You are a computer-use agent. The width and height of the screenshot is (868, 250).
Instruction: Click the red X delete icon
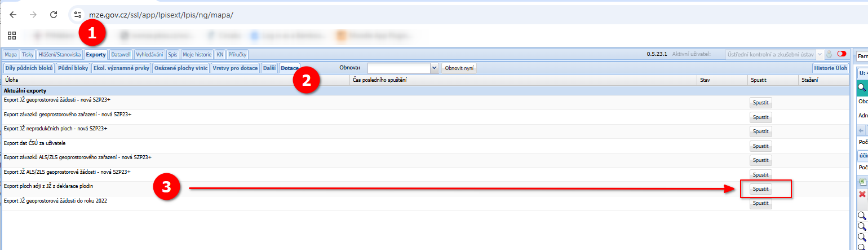pos(862,194)
